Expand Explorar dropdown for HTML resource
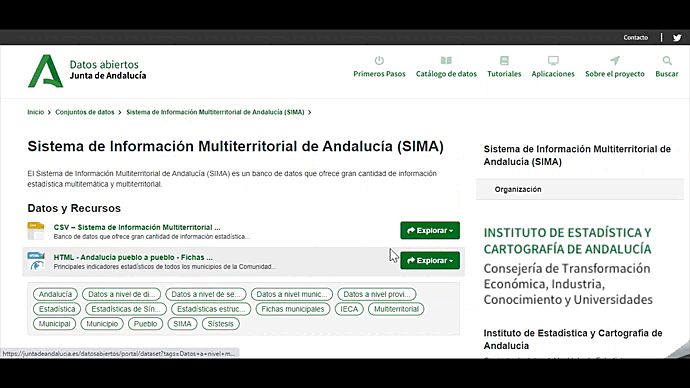The width and height of the screenshot is (690, 388). pyautogui.click(x=430, y=260)
